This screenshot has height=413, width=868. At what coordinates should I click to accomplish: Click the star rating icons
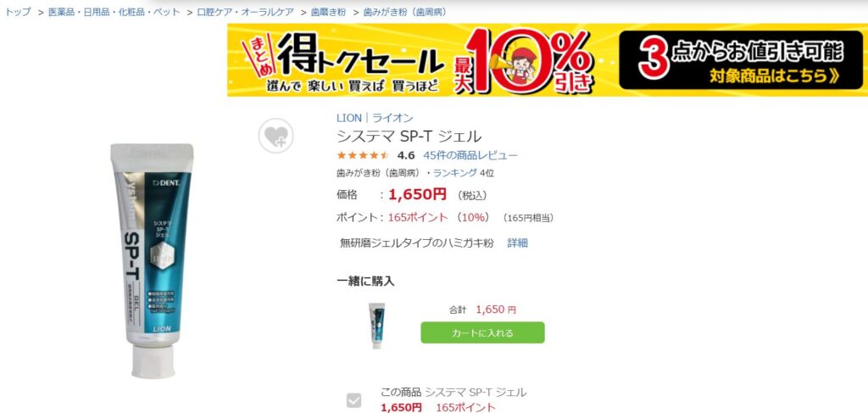(363, 155)
